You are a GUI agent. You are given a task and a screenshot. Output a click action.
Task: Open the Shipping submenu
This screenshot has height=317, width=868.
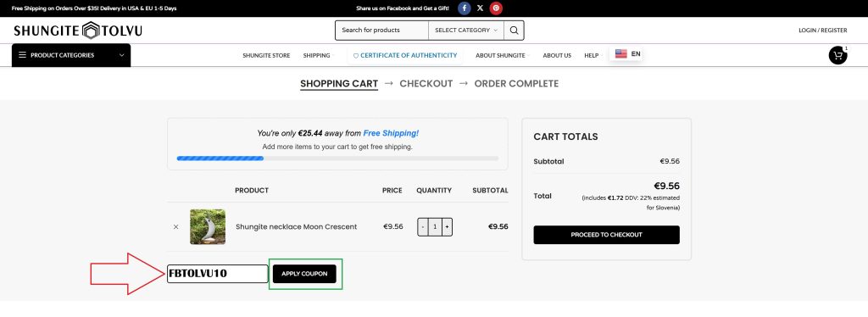(319, 55)
